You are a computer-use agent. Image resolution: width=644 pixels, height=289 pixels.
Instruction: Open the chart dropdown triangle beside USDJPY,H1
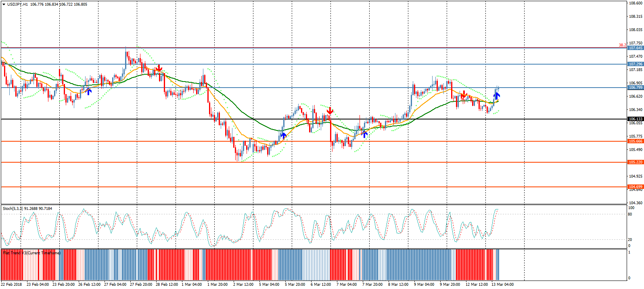[4, 4]
